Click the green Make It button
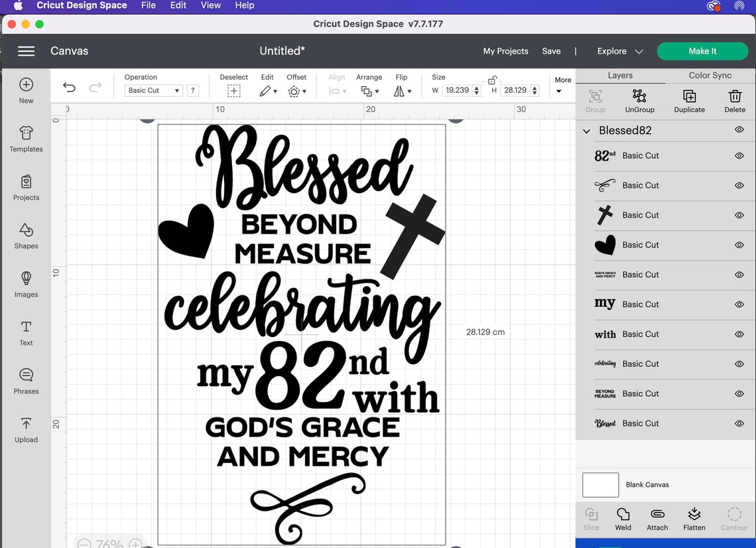 (702, 50)
